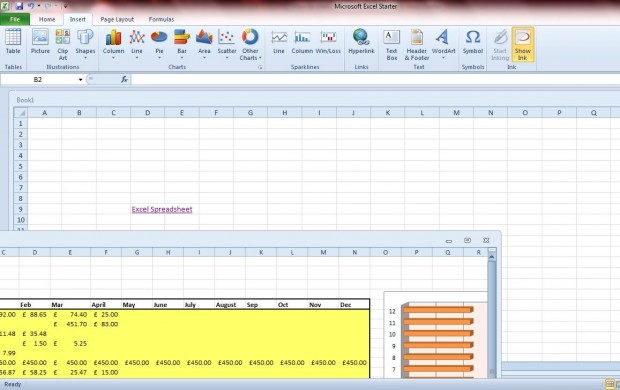Insert a Line chart
This screenshot has width=620, height=390.
click(137, 44)
